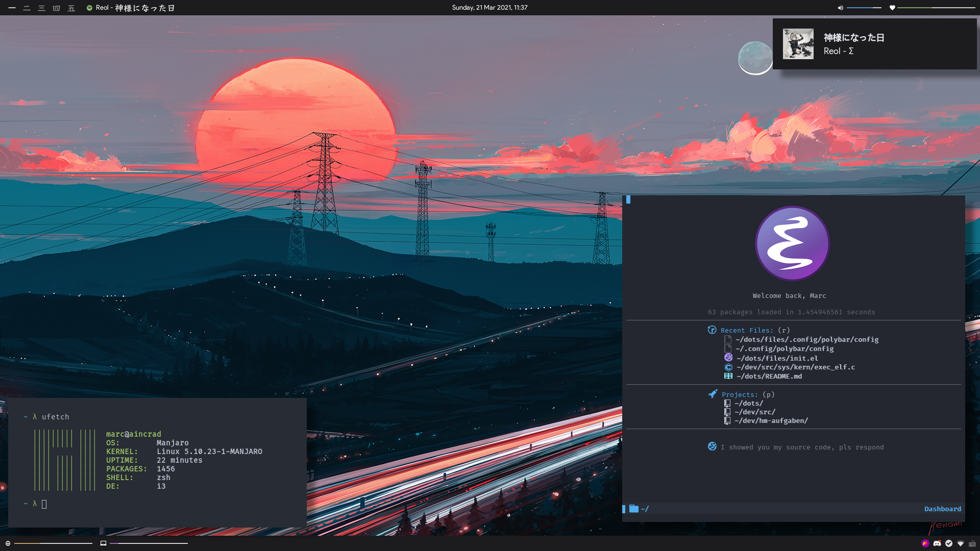Click the Projects section heading
Screen dimensions: 980x551
point(740,395)
